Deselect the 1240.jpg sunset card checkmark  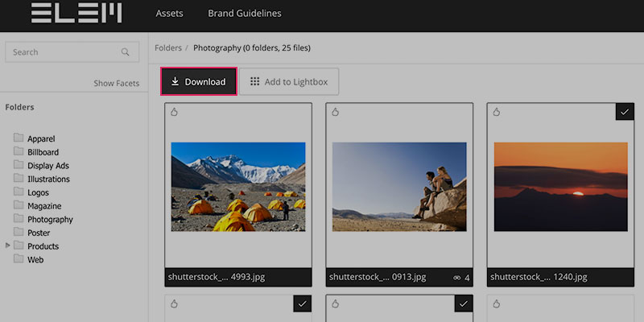pos(625,112)
